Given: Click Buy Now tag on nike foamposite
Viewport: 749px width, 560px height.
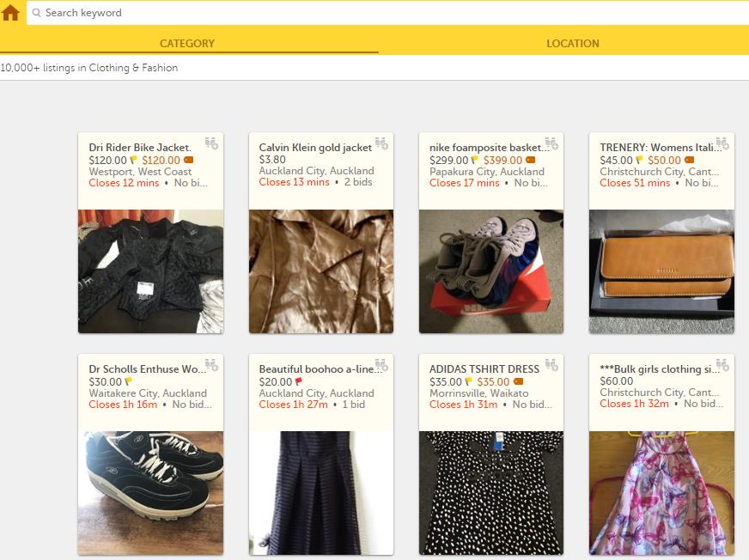Looking at the screenshot, I should [530, 160].
